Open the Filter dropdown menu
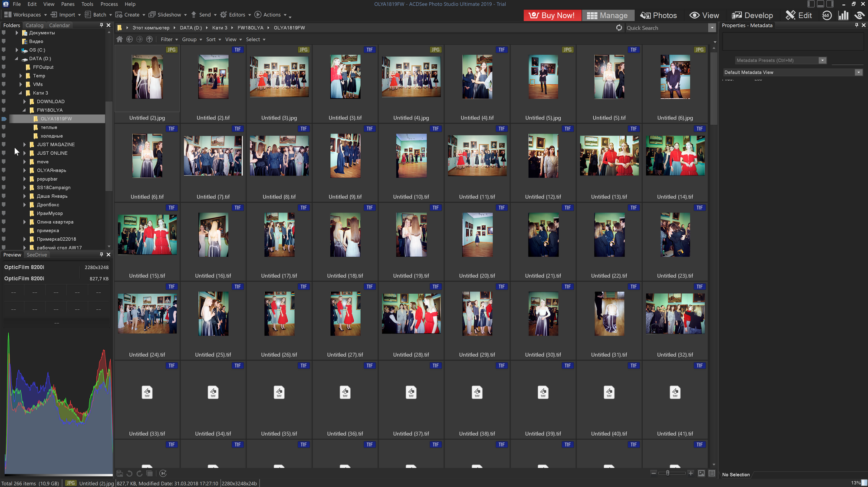The width and height of the screenshot is (868, 487). (x=169, y=39)
